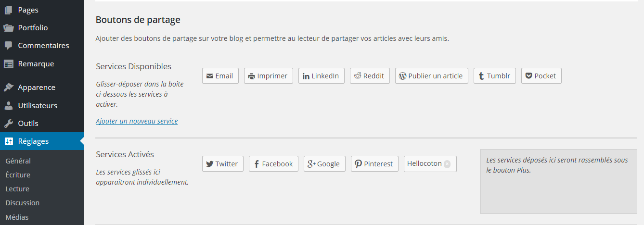644x225 pixels.
Task: Click the Portfolio folder icon
Action: tap(8, 27)
